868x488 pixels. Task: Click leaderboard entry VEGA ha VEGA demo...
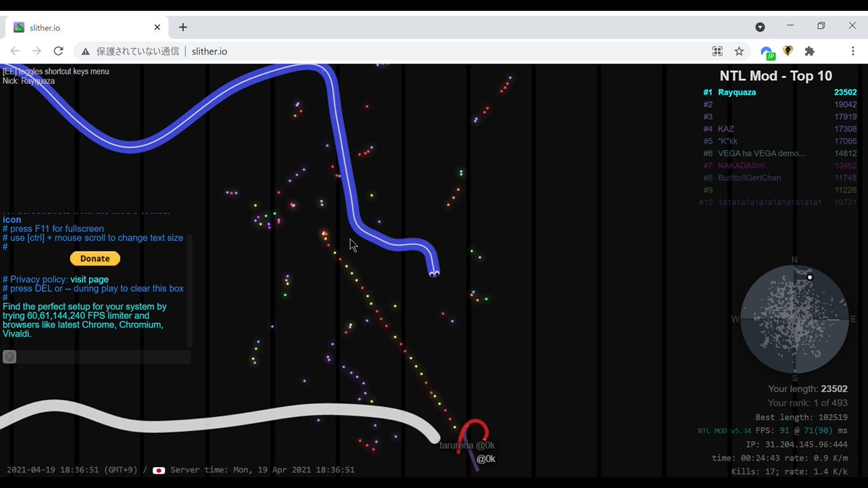[x=780, y=153]
